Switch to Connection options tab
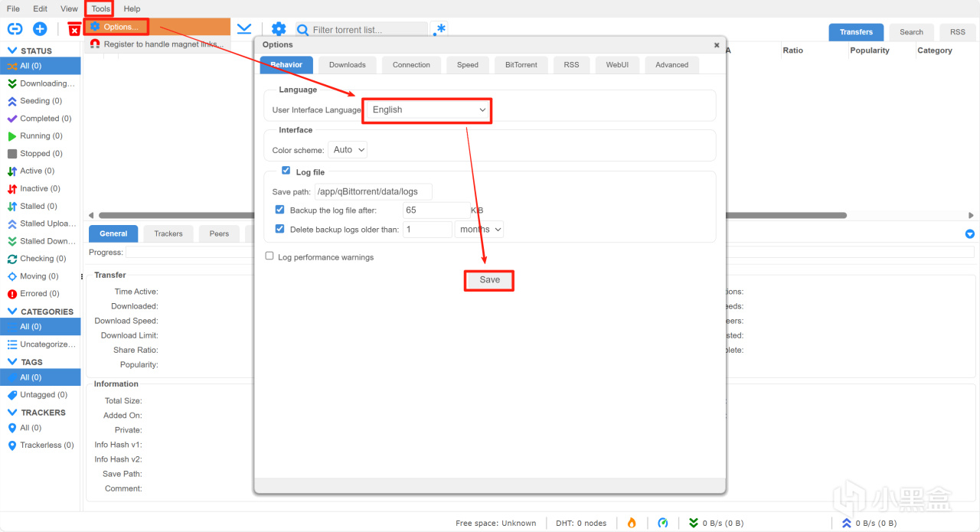The width and height of the screenshot is (980, 532). (x=411, y=65)
